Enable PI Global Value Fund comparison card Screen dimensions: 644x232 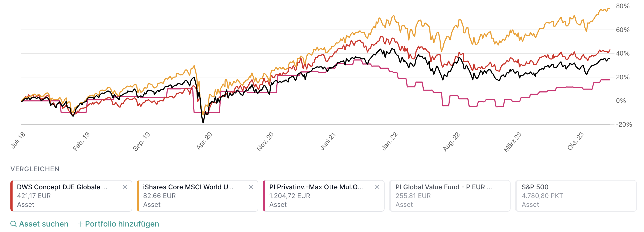pos(450,196)
